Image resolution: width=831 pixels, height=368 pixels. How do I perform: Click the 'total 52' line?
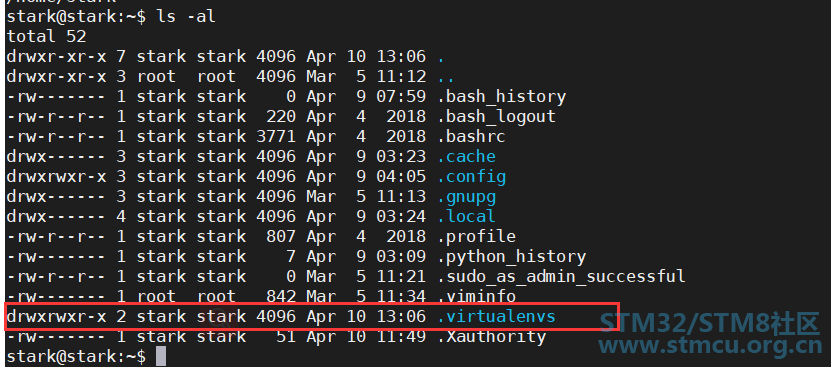46,37
